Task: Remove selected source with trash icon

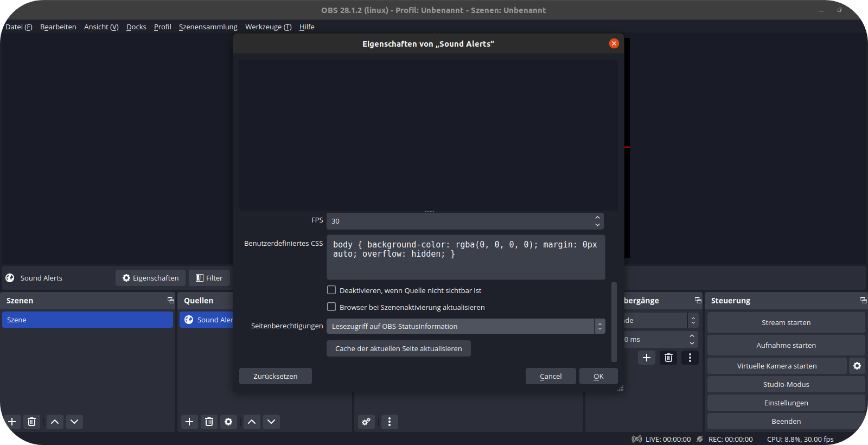Action: (209, 422)
